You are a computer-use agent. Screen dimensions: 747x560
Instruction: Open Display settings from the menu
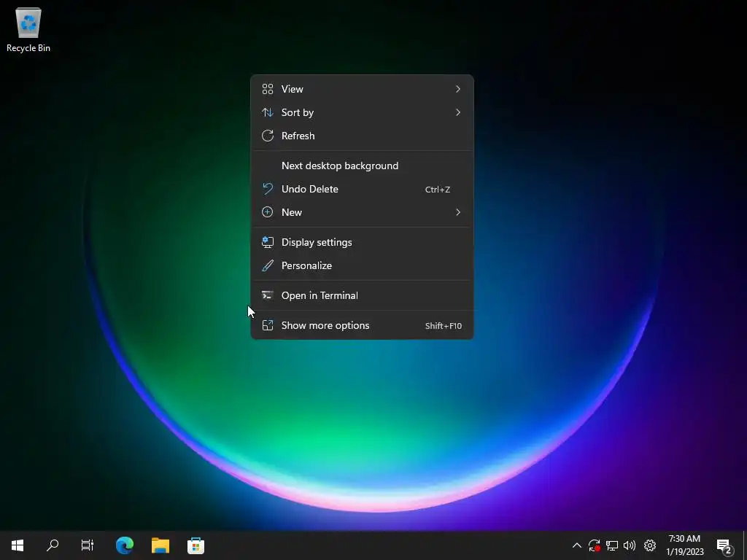tap(362, 242)
